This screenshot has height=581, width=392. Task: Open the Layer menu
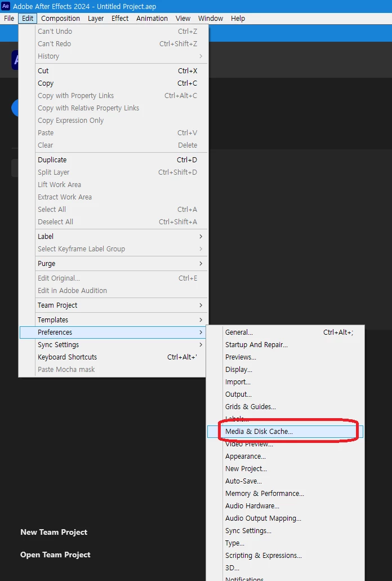click(96, 18)
